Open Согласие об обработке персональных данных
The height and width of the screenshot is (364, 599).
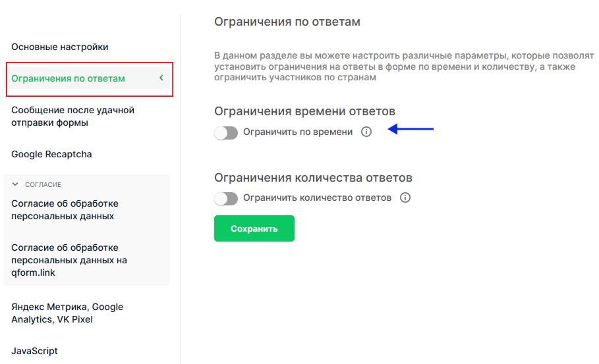coord(65,210)
